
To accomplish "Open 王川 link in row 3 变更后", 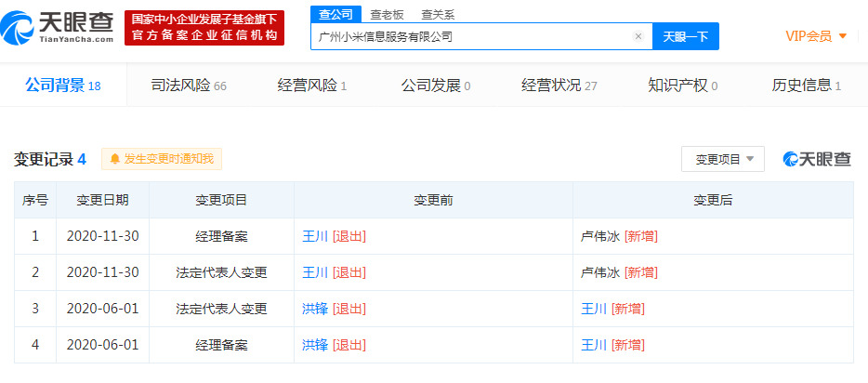I will click(x=594, y=309).
